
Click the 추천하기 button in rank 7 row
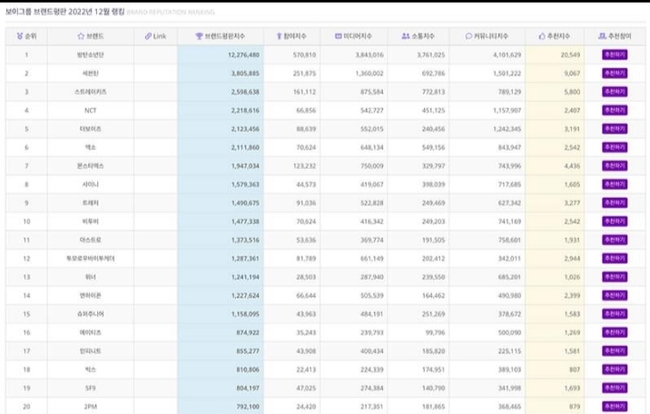(x=614, y=166)
